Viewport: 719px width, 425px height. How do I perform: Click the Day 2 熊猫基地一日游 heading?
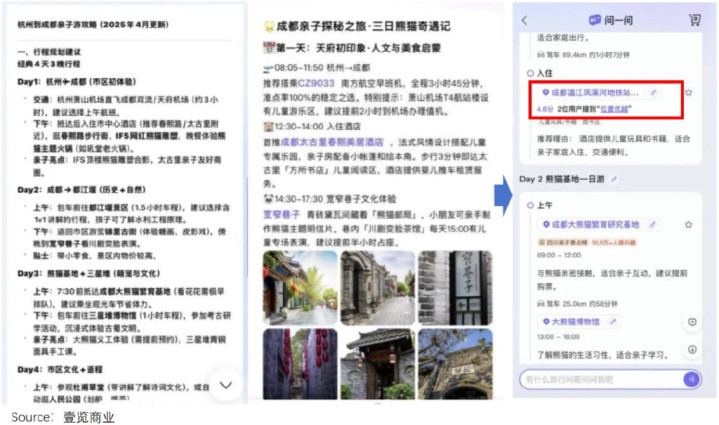pos(562,179)
